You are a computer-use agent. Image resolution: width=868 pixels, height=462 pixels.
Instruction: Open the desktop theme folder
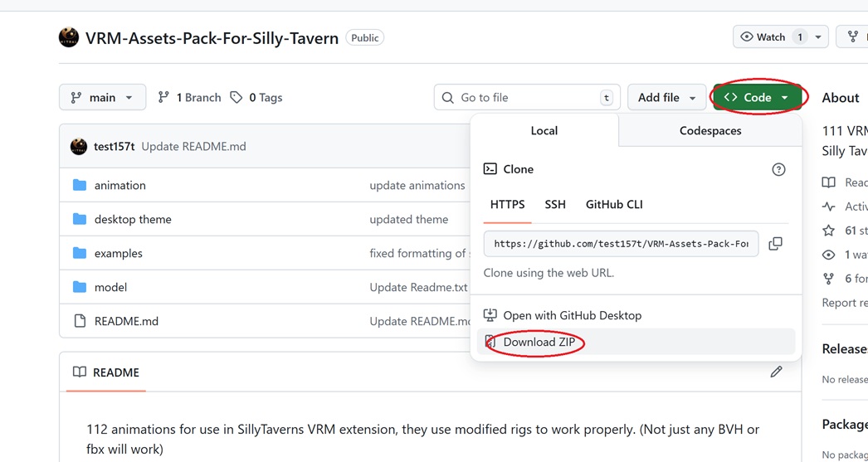point(133,219)
